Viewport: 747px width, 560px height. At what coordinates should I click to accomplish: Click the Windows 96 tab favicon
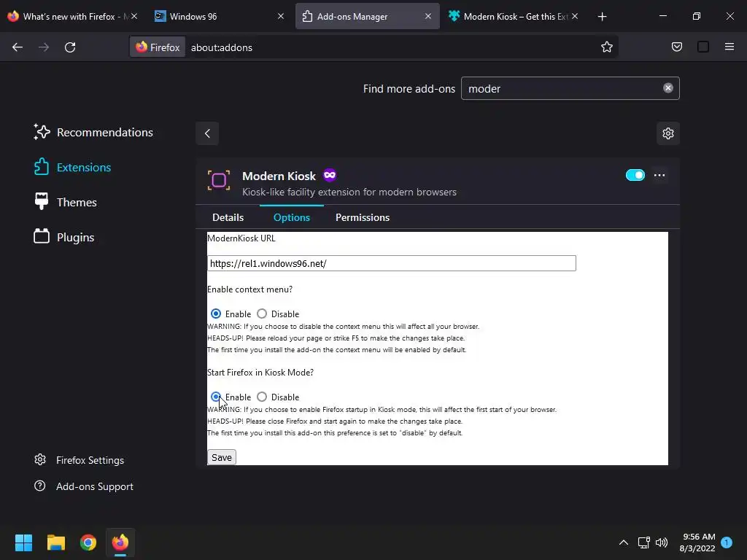tap(160, 16)
